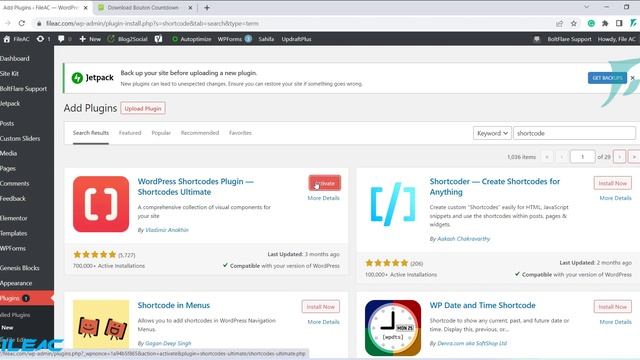
Task: Click the browser address bar URL
Action: (152, 23)
